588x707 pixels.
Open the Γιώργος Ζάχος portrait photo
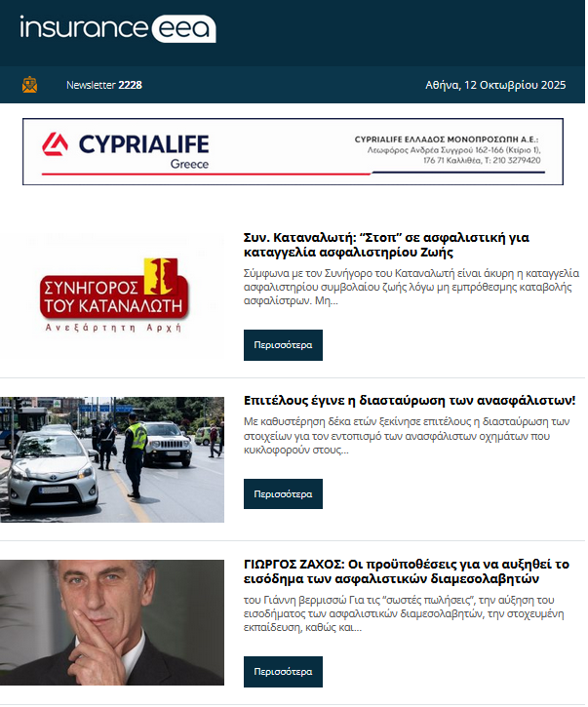pos(112,623)
